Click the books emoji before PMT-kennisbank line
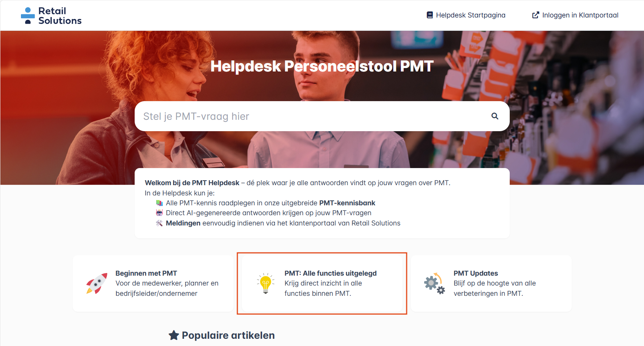 click(159, 203)
